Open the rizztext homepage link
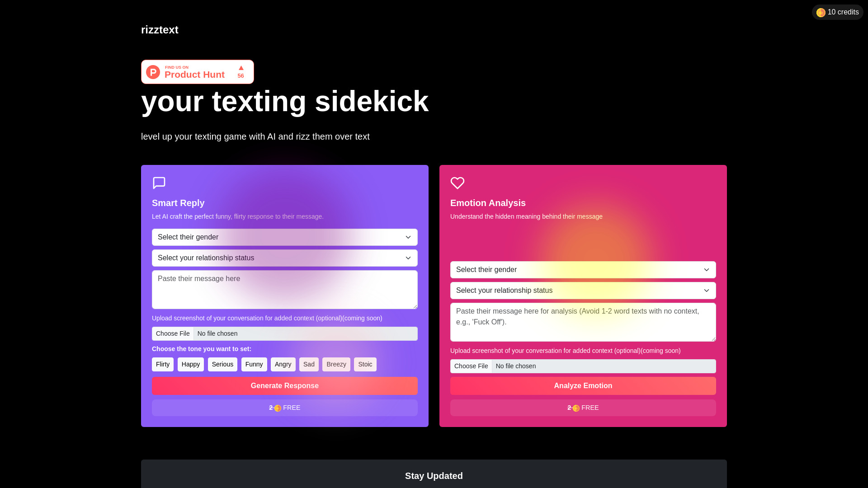This screenshot has width=868, height=488. (159, 29)
